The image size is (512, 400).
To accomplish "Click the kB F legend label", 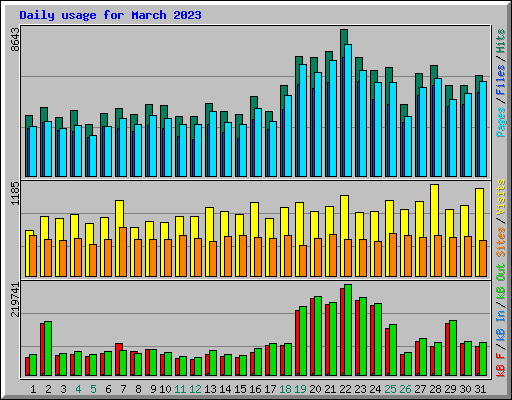I will pos(500,365).
